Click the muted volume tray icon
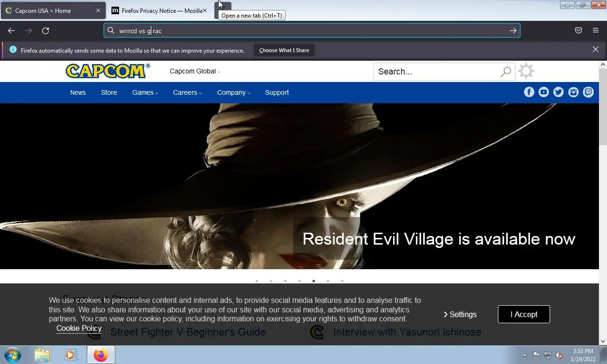The height and width of the screenshot is (364, 607). click(x=560, y=355)
